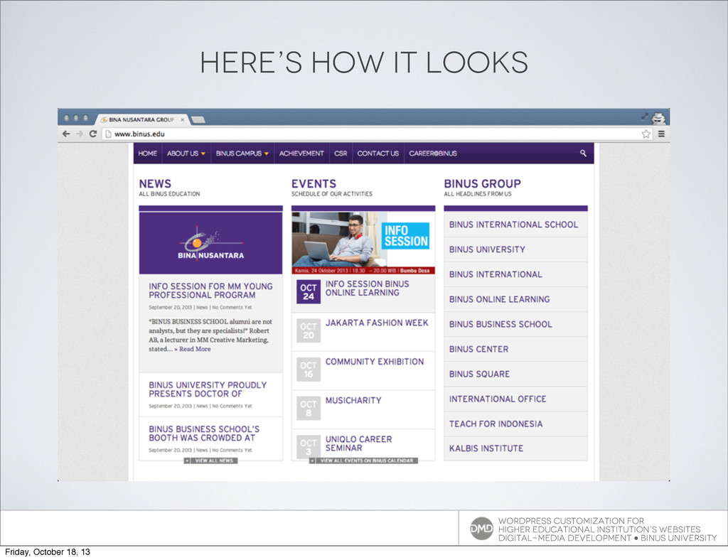Open the Jakarta Fashion Week event
Screen dimensions: 728x560
point(377,323)
